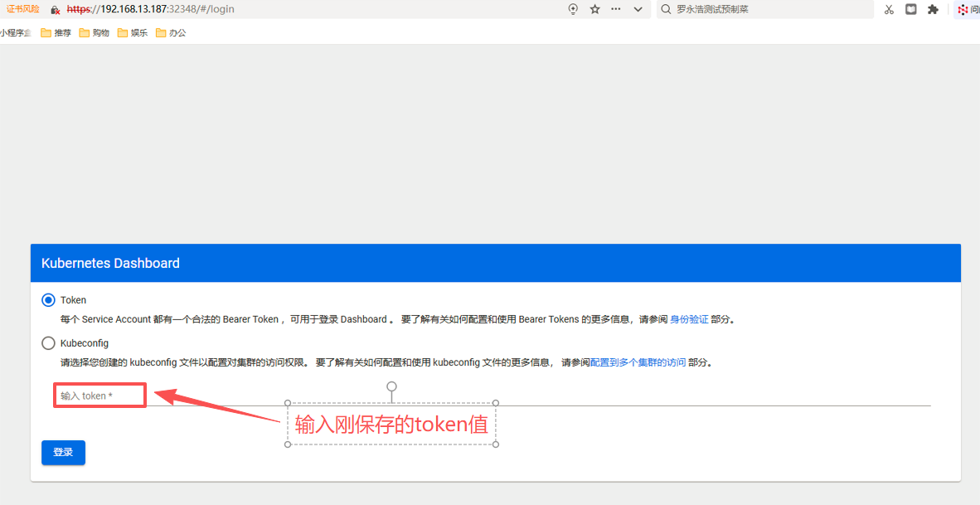
Task: Open the 娱乐 bookmarks folder
Action: (x=133, y=32)
